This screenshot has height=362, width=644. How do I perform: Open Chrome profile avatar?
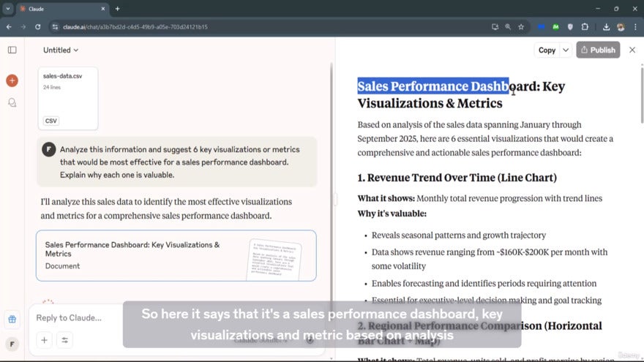tap(621, 26)
